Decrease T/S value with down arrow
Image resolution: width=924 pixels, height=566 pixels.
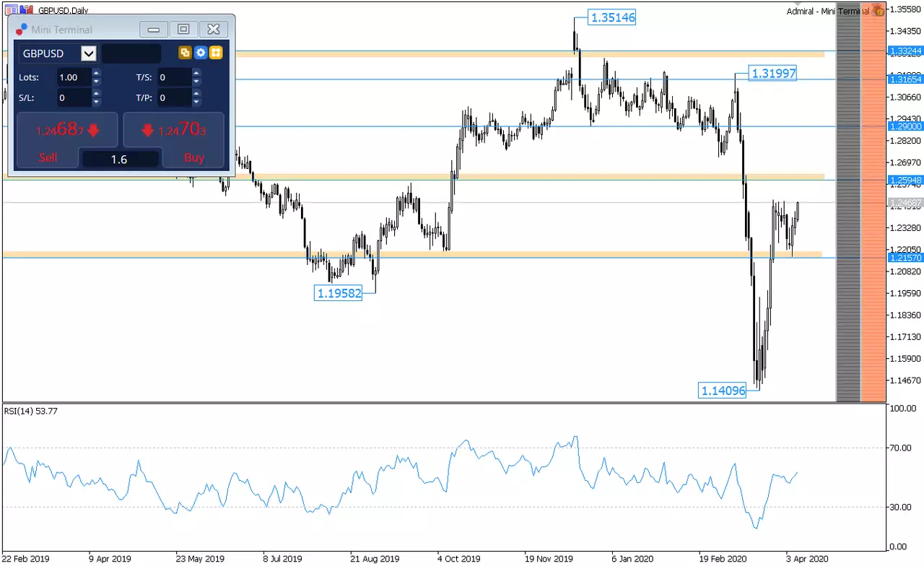point(196,82)
